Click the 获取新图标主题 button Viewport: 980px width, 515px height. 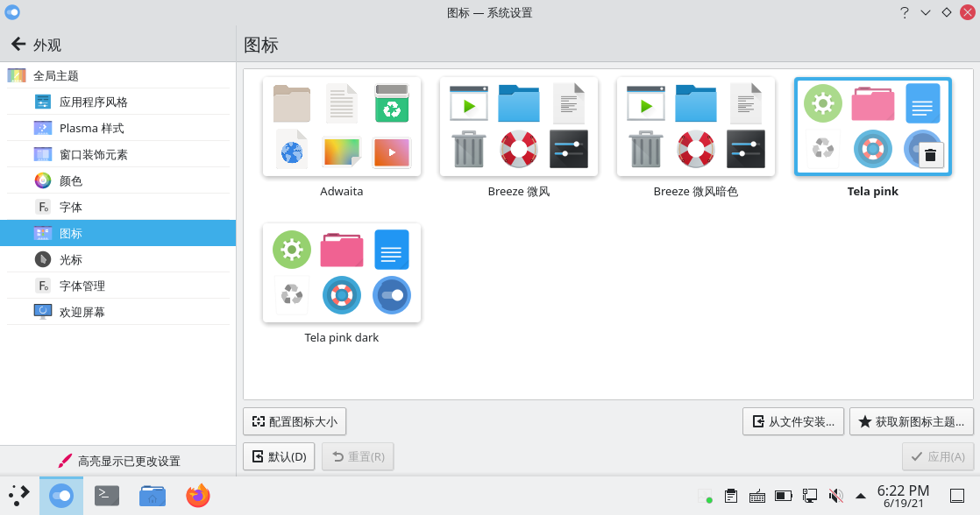[x=912, y=421]
